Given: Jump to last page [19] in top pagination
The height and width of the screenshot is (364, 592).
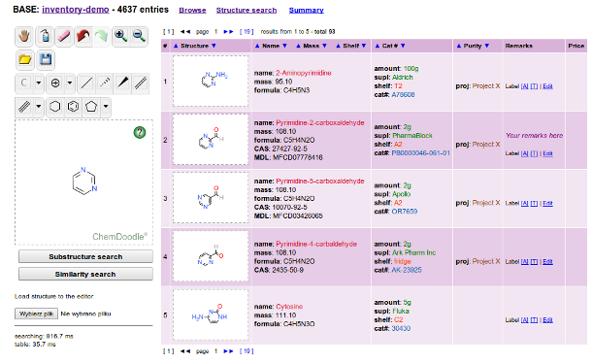Looking at the screenshot, I should coord(247,32).
